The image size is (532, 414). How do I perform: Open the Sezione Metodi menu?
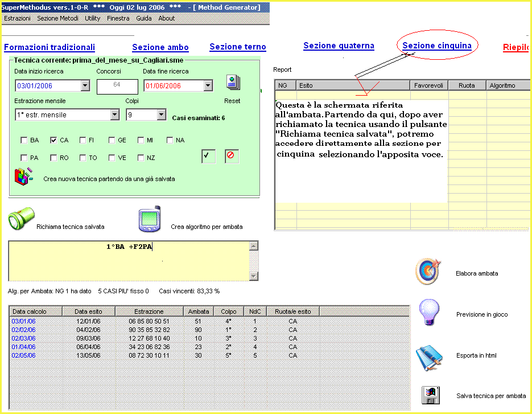pos(57,18)
